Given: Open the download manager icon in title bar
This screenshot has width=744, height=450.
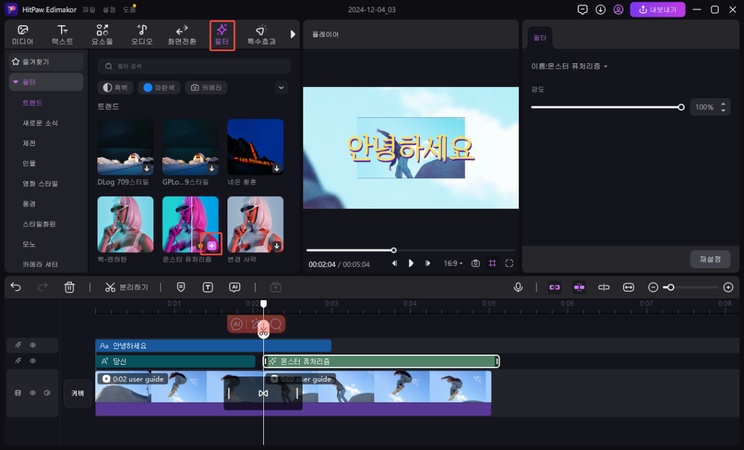Looking at the screenshot, I should (x=600, y=9).
